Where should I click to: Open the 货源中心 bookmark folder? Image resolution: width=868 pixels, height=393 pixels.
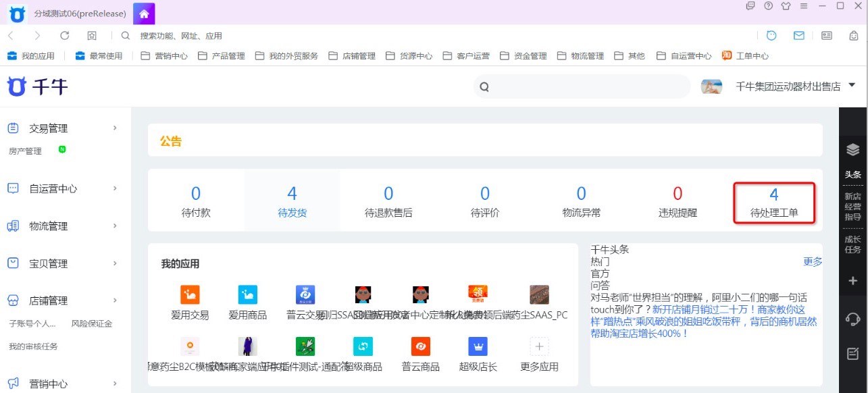click(409, 56)
